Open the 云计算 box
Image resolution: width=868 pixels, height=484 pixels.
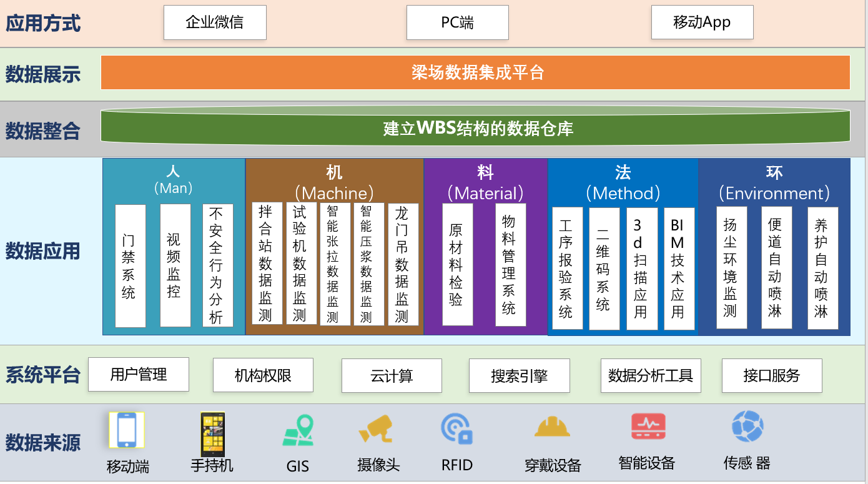(392, 376)
